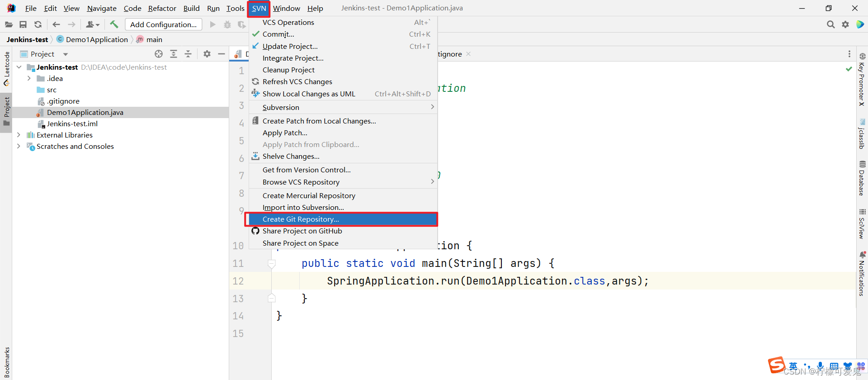Navigate Back using the left arrow icon

56,24
